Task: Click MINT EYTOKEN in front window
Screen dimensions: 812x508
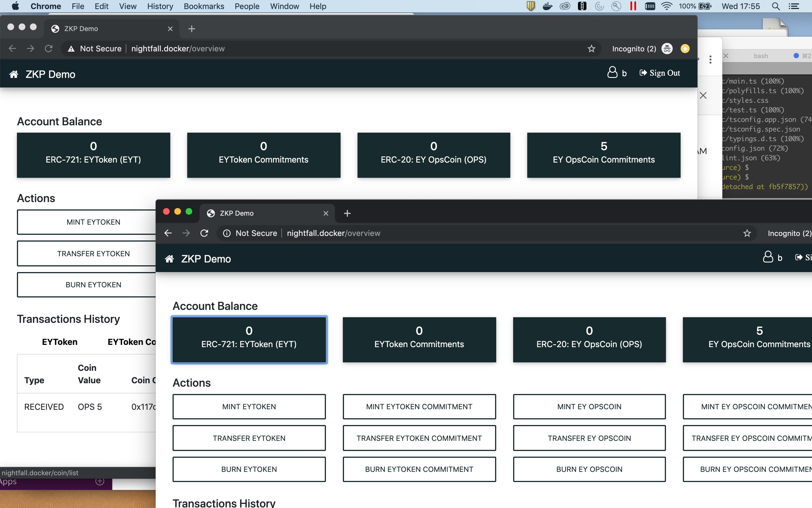Action: pos(249,406)
